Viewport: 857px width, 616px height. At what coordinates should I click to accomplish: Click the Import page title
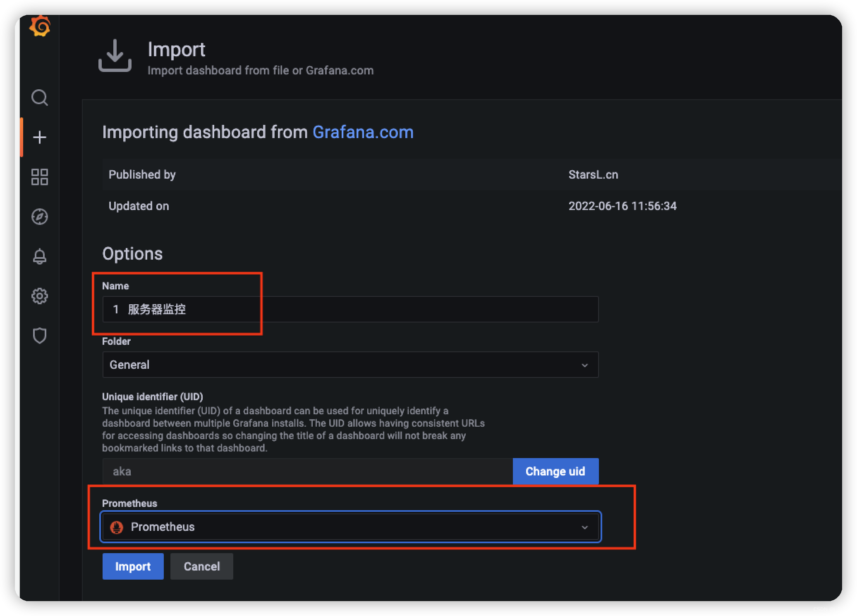point(177,50)
